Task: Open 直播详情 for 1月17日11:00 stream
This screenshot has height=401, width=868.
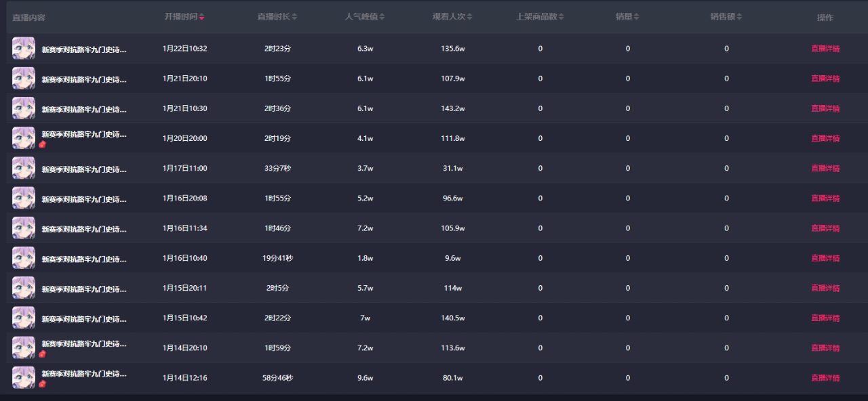Action: [825, 169]
